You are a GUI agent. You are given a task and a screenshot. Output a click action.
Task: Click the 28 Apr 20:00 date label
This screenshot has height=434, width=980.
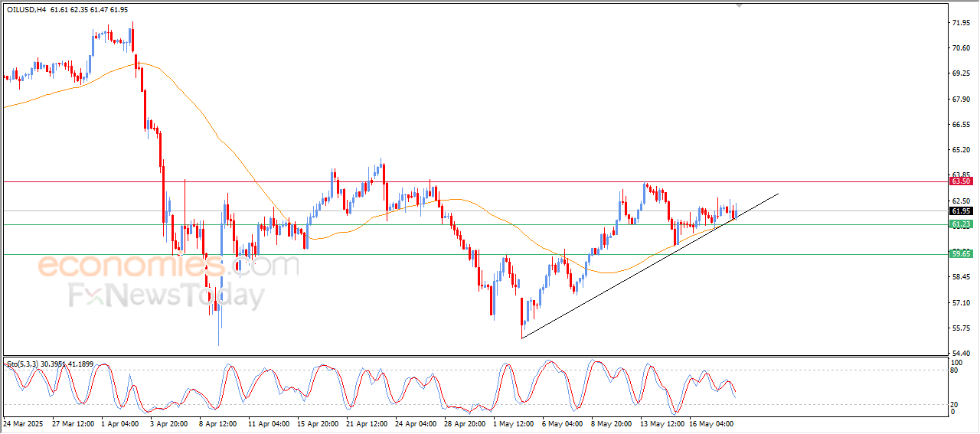click(x=466, y=423)
